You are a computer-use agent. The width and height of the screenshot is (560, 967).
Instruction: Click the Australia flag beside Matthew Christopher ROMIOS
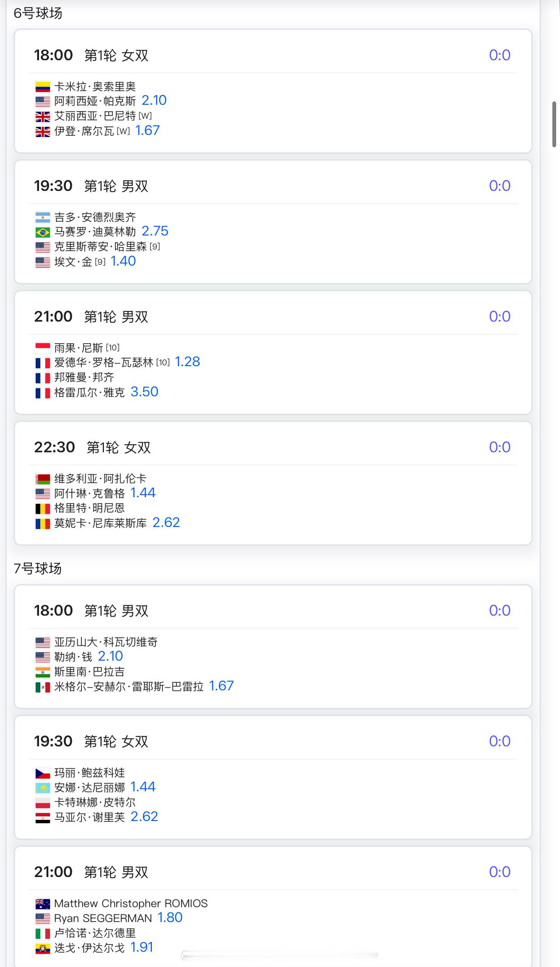pyautogui.click(x=42, y=904)
